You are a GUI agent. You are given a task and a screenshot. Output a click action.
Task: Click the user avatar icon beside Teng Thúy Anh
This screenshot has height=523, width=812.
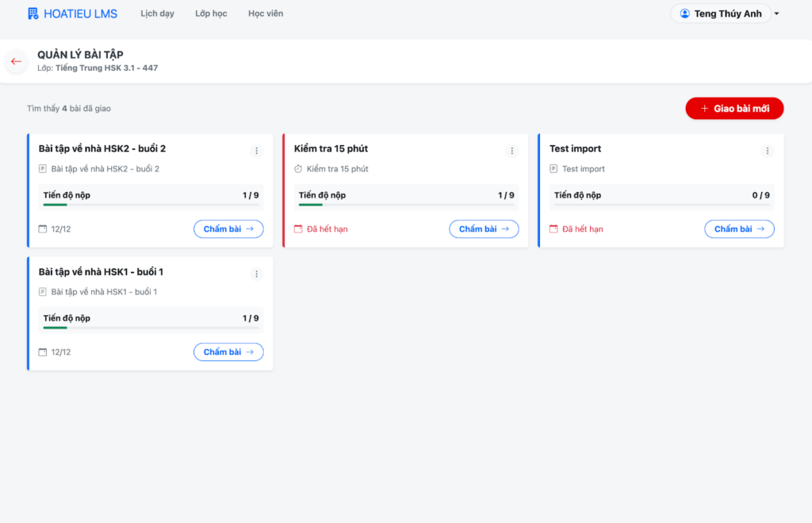(685, 13)
